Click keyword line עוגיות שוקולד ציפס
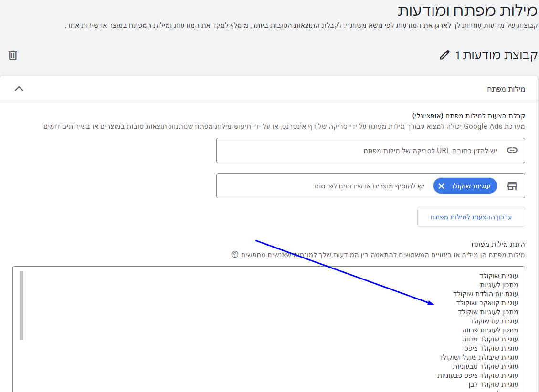539x392 pixels. (491, 349)
